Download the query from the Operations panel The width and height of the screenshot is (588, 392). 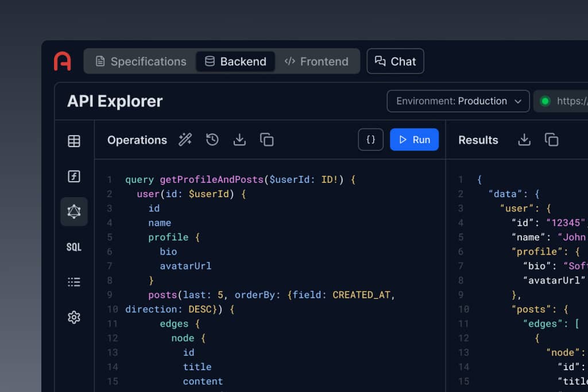pyautogui.click(x=239, y=139)
